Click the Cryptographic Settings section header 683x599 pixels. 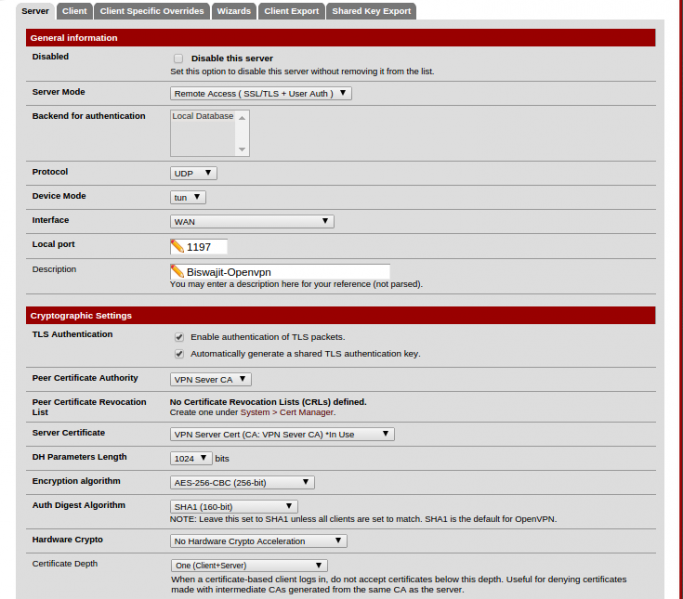click(341, 315)
